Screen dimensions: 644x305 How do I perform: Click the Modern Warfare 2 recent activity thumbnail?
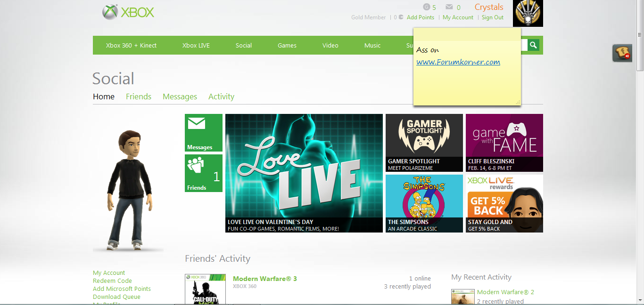point(463,297)
